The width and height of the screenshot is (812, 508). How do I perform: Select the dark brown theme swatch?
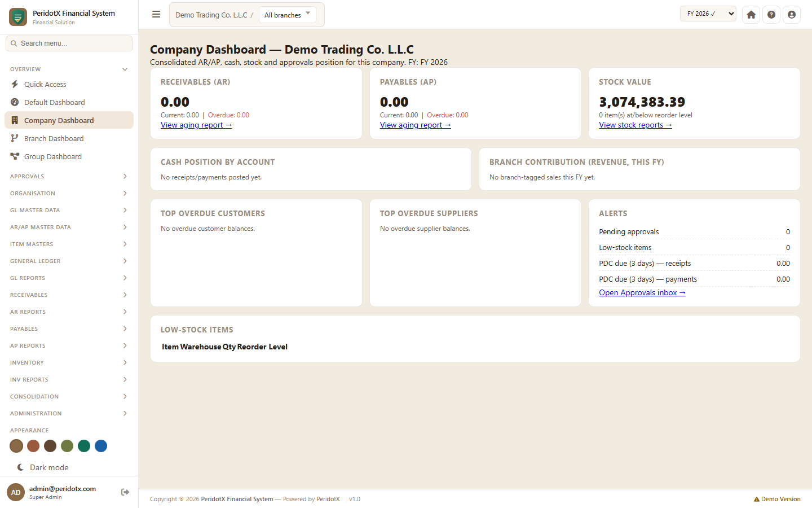point(50,446)
